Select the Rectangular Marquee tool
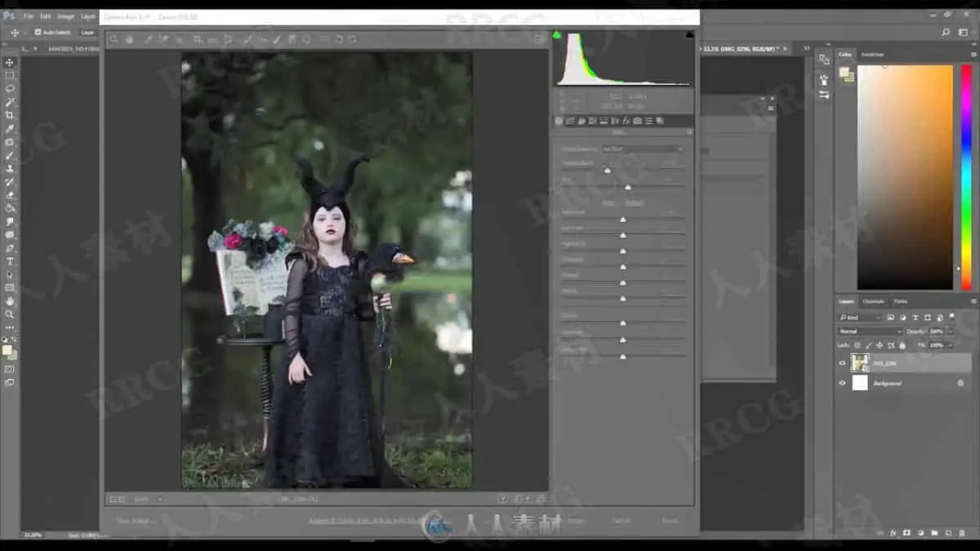 click(10, 75)
